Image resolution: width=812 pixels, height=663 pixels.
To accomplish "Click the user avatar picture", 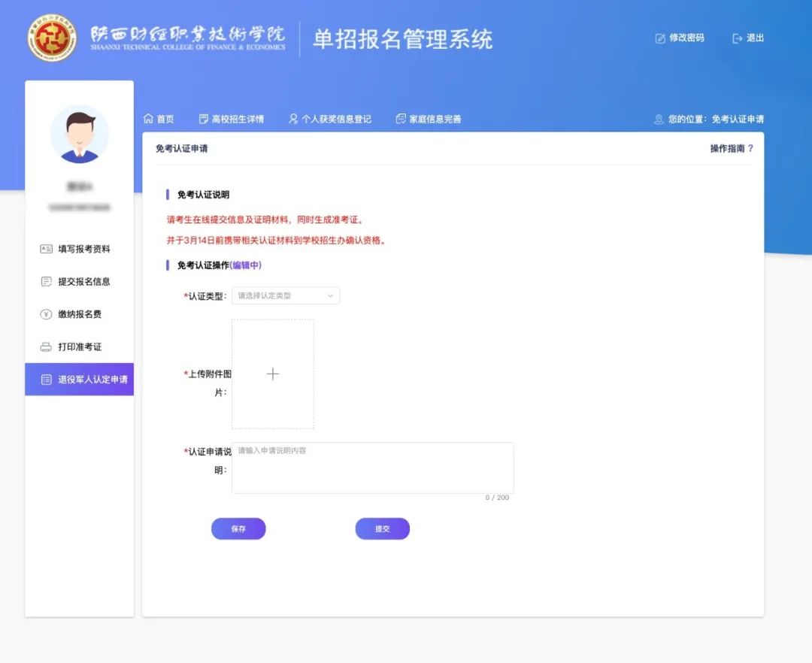I will 80,135.
